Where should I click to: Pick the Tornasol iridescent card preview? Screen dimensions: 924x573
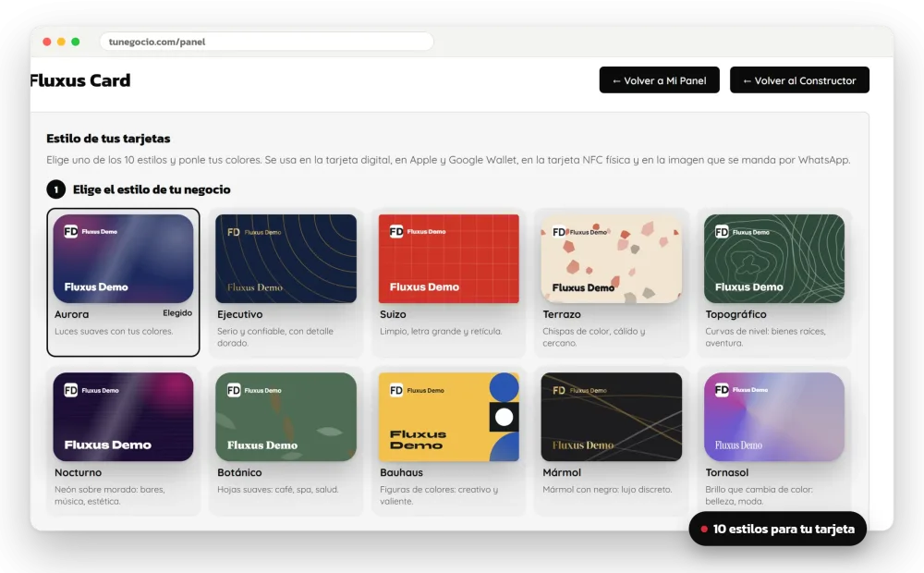pyautogui.click(x=774, y=417)
